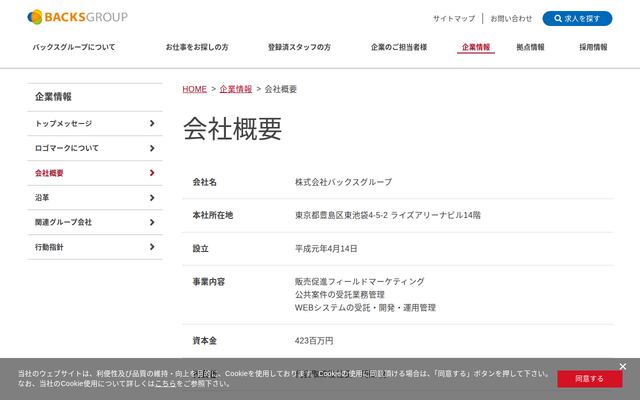Open 関連グループ会社 in the sidebar

tap(95, 222)
